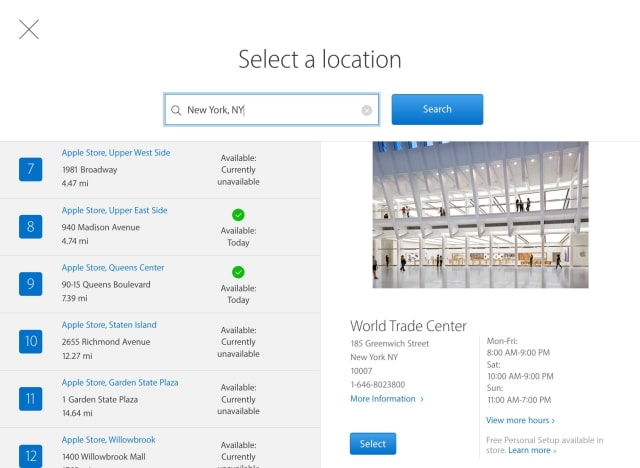
Task: Expand the View more hours link
Action: [x=520, y=420]
